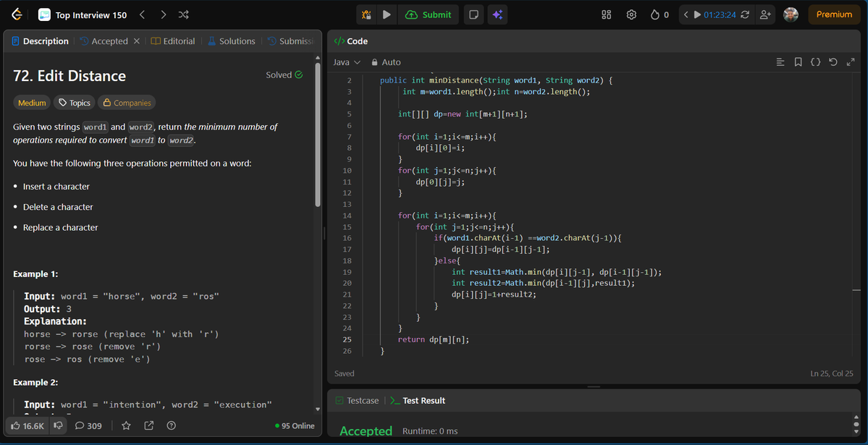Click the Saved status text

click(345, 373)
